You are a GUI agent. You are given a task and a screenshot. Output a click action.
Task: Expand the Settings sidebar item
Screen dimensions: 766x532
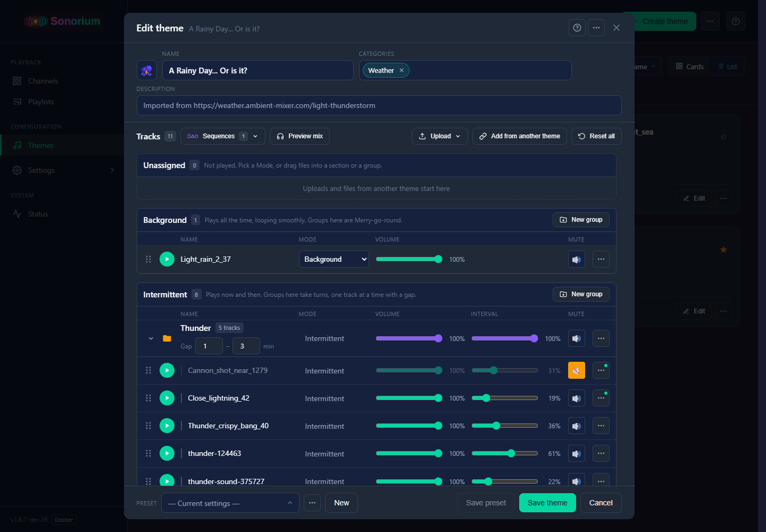(x=63, y=170)
